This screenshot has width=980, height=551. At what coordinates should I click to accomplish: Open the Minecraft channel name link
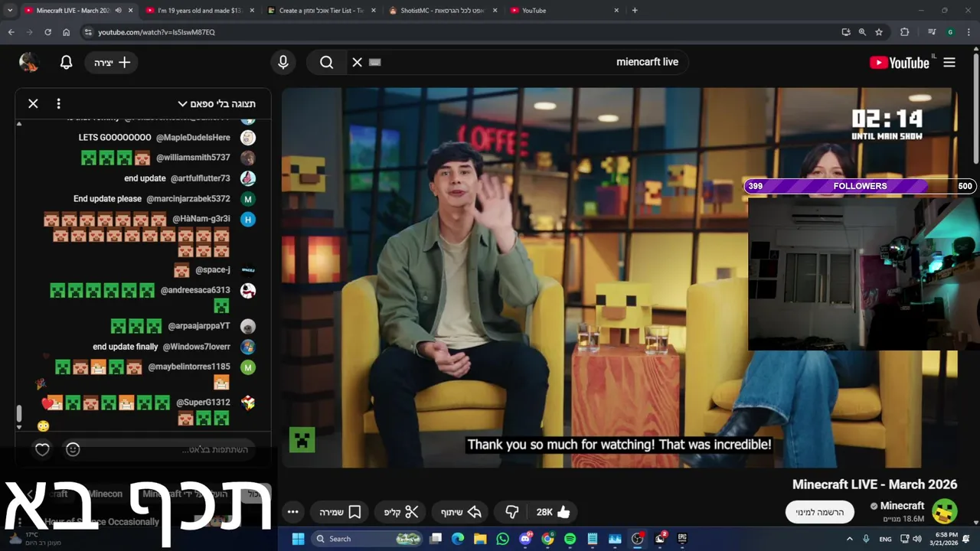902,506
